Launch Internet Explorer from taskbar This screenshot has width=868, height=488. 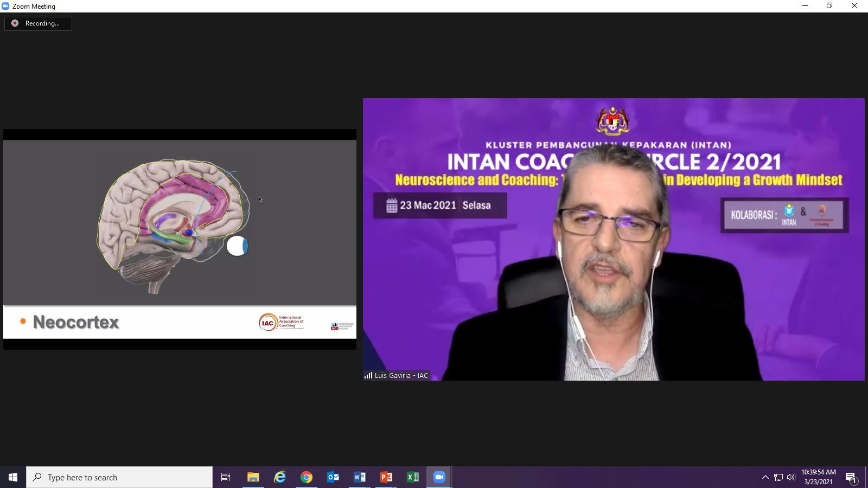(280, 477)
